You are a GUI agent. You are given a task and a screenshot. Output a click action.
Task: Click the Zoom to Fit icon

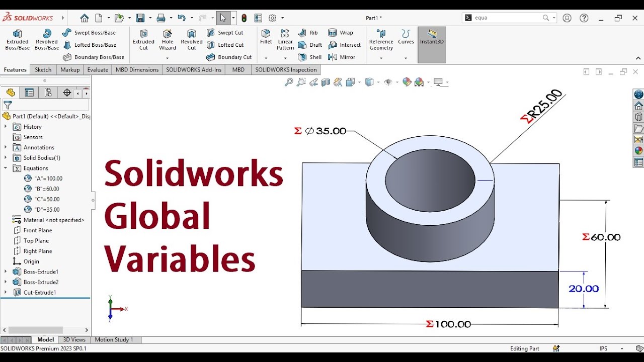coord(289,82)
